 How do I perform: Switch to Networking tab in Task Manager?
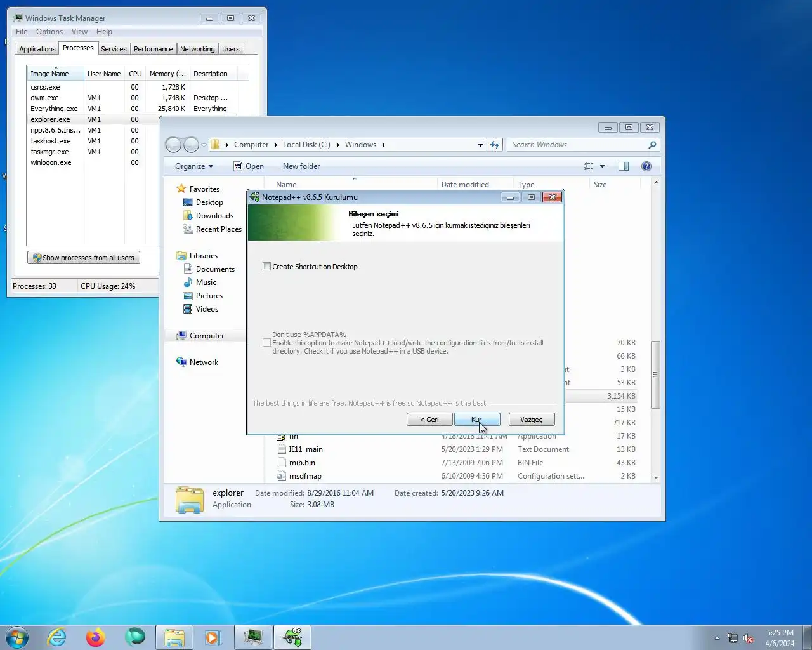(197, 49)
